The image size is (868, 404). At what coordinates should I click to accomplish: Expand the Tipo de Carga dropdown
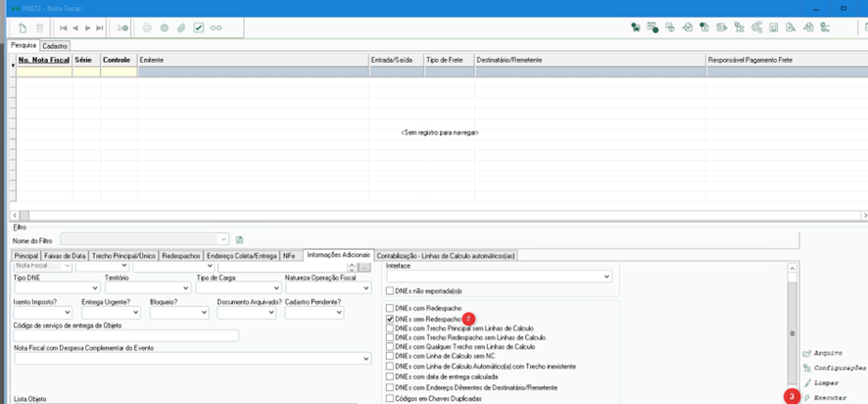click(x=276, y=288)
